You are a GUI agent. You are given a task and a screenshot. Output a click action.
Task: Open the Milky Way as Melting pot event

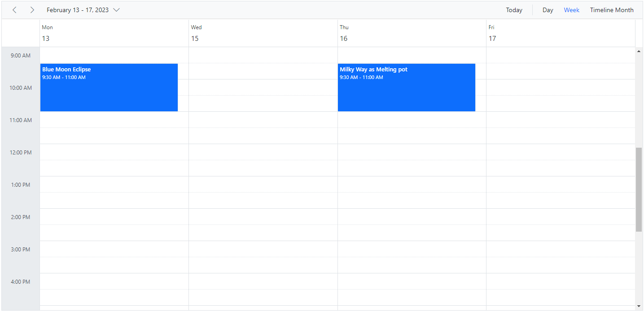pos(407,88)
